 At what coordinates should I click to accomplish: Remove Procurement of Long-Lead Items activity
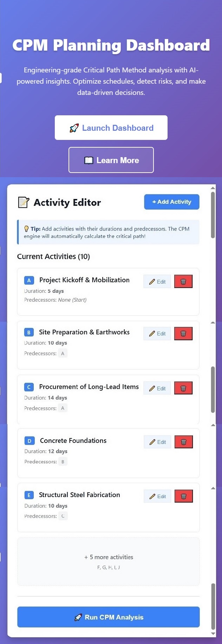(x=183, y=388)
